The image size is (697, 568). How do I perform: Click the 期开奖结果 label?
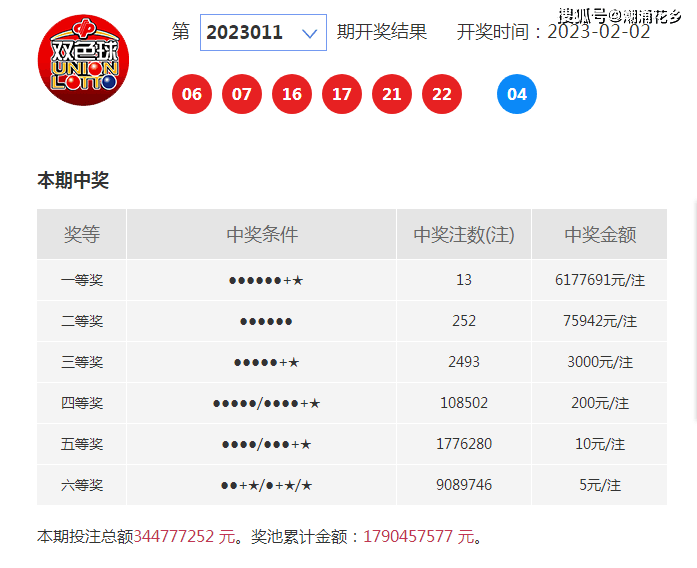pyautogui.click(x=382, y=32)
